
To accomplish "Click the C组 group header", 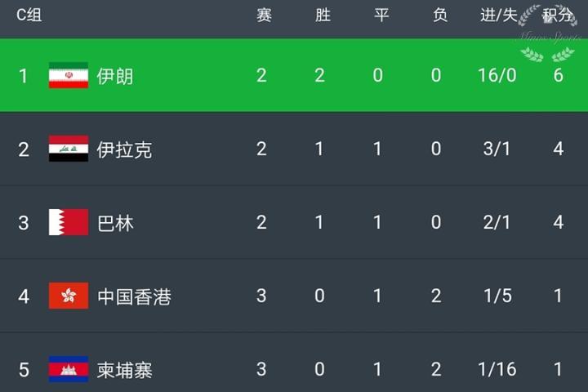I will (29, 16).
